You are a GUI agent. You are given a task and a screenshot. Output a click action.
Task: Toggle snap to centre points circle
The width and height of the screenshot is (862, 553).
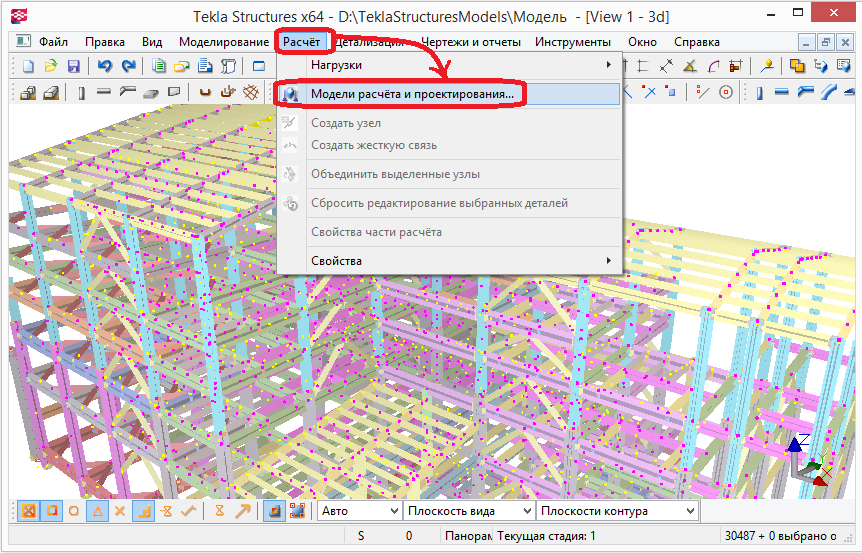click(74, 511)
